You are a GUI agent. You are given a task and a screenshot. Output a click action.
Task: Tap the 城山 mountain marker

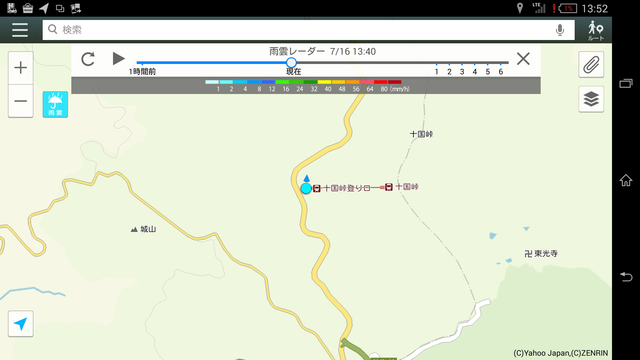pyautogui.click(x=143, y=229)
